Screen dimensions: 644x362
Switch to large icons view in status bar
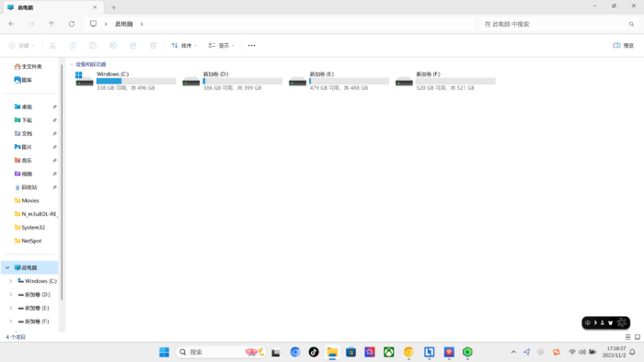click(x=638, y=337)
